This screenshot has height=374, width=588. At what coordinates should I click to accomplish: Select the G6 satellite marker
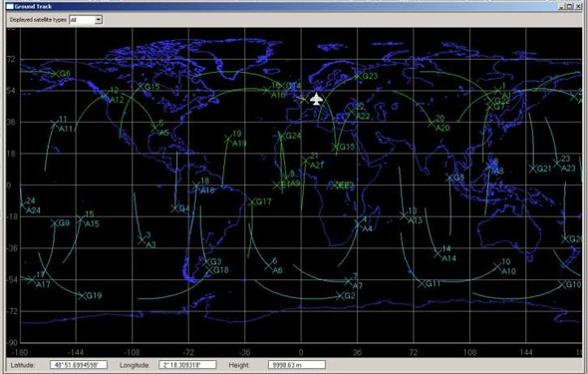coord(55,74)
